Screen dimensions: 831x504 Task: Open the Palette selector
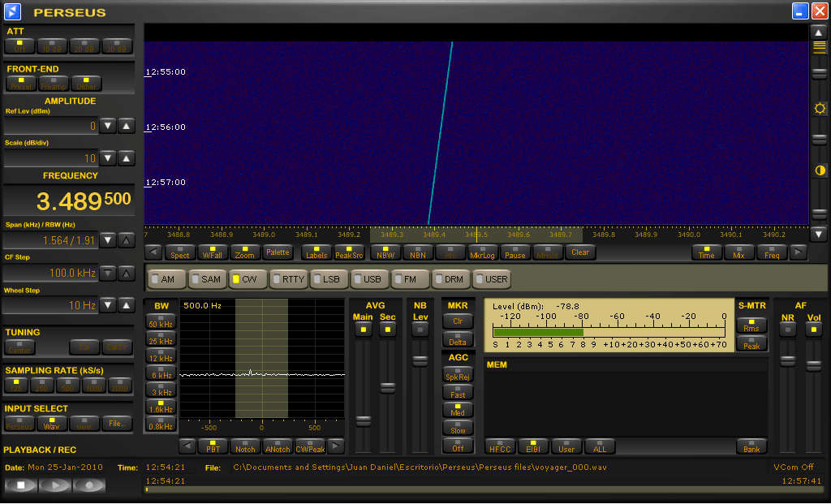(x=278, y=252)
